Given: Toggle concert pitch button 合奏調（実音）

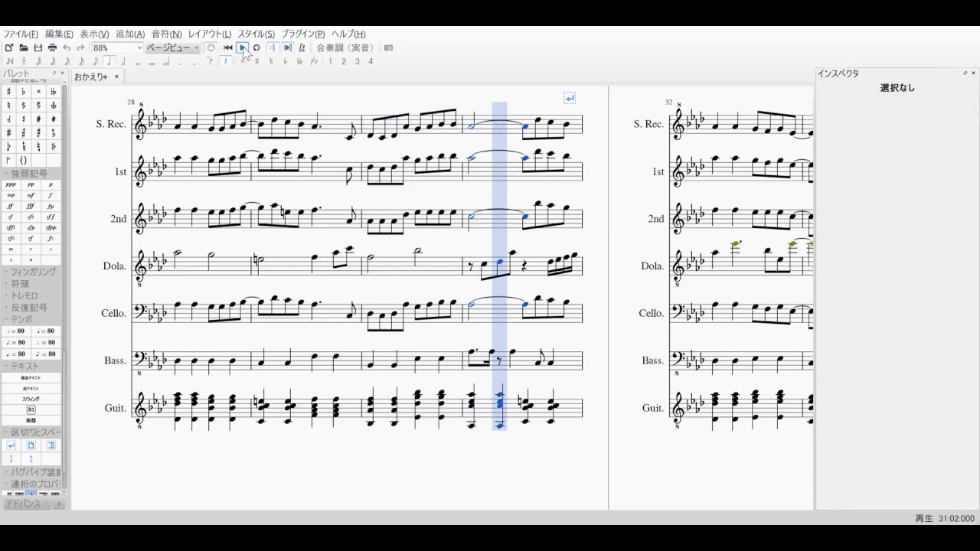Looking at the screenshot, I should 345,47.
